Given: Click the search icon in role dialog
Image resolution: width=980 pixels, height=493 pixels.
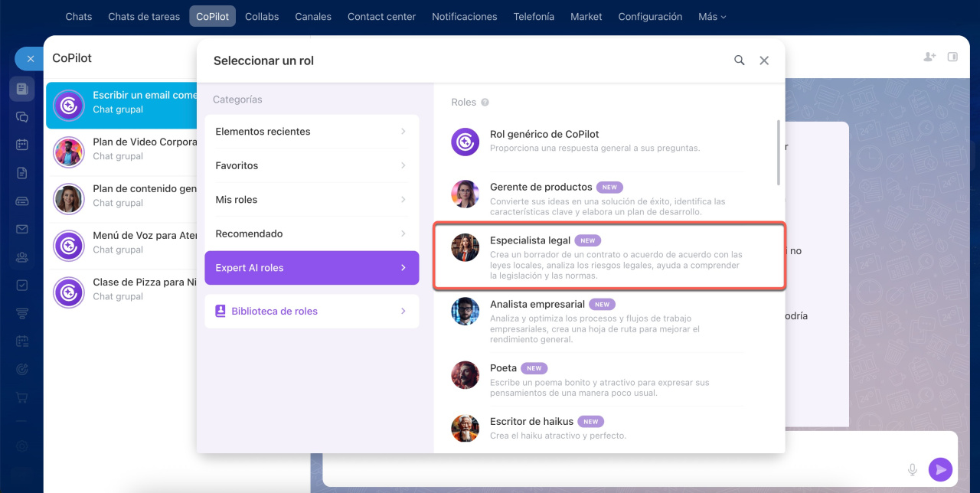Looking at the screenshot, I should [x=739, y=60].
